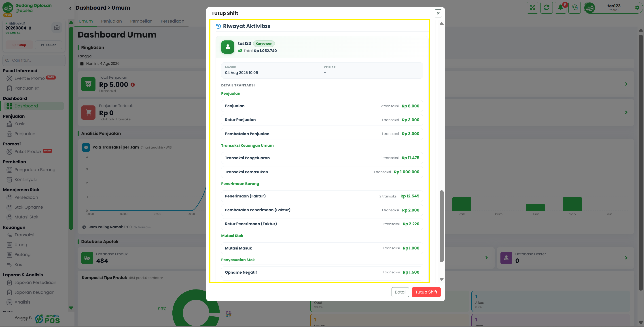Open notifications bell icon
The image size is (644, 327).
tap(560, 8)
